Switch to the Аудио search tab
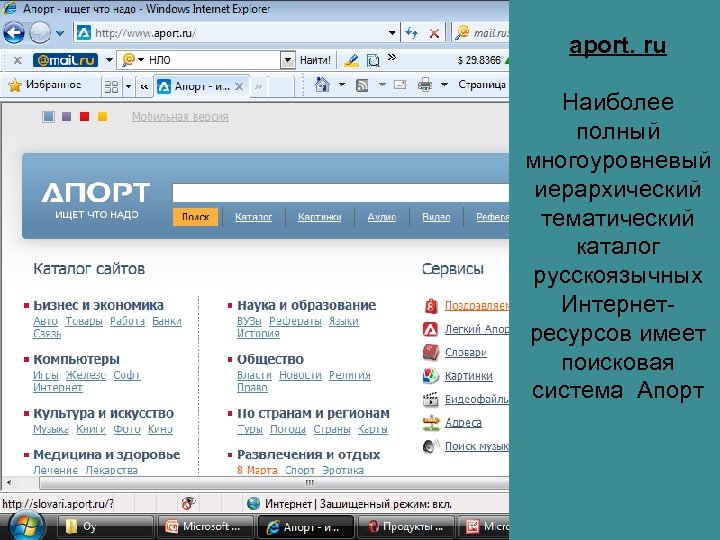Screen dimensions: 720x540 (x=382, y=217)
